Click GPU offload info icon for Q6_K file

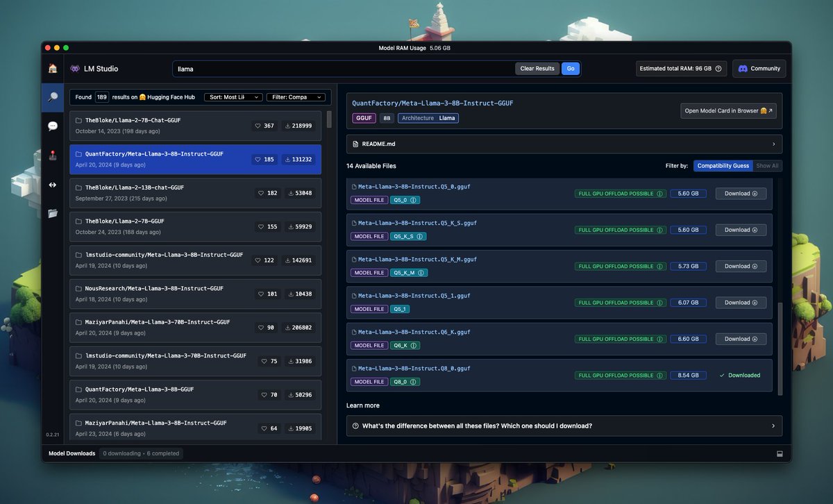[x=659, y=339]
